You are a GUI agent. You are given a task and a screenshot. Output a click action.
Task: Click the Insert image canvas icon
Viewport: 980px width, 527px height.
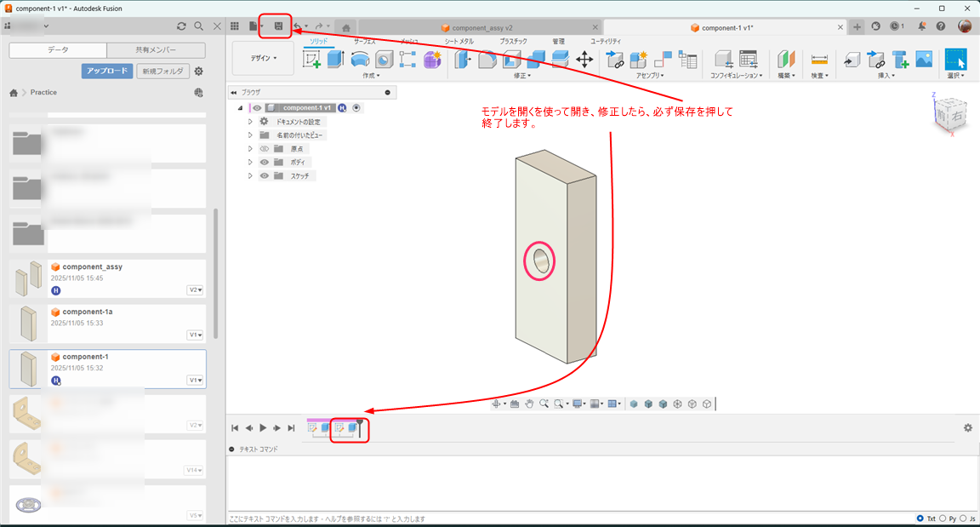[924, 60]
